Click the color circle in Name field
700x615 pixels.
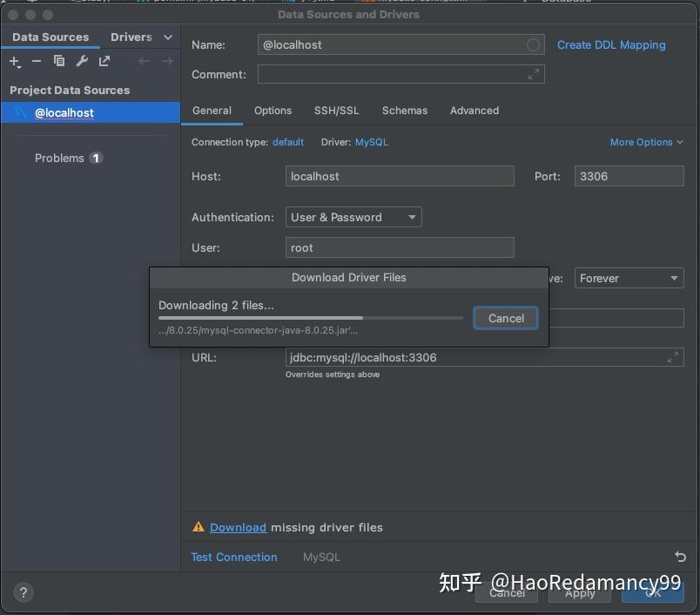point(533,44)
